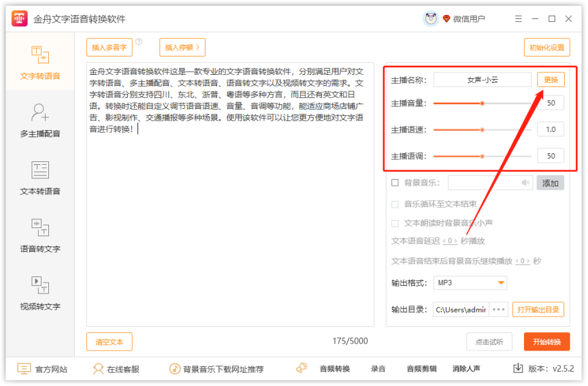Click the version download icon
Viewport: 588px width, 386px height.
click(x=518, y=368)
